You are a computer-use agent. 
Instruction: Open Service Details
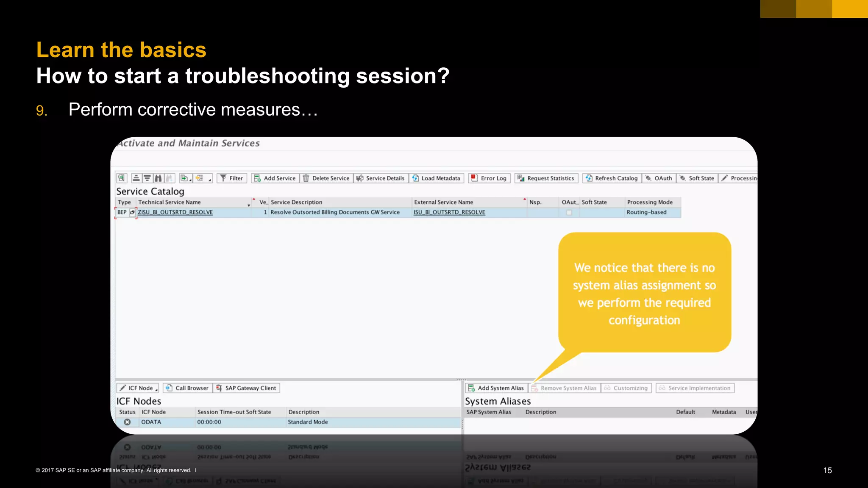[x=381, y=178]
